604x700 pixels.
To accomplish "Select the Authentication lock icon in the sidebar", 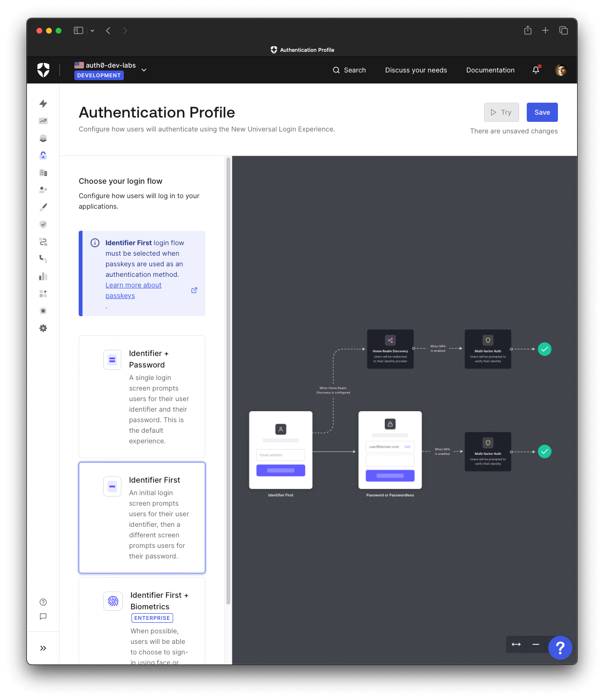I will point(43,155).
